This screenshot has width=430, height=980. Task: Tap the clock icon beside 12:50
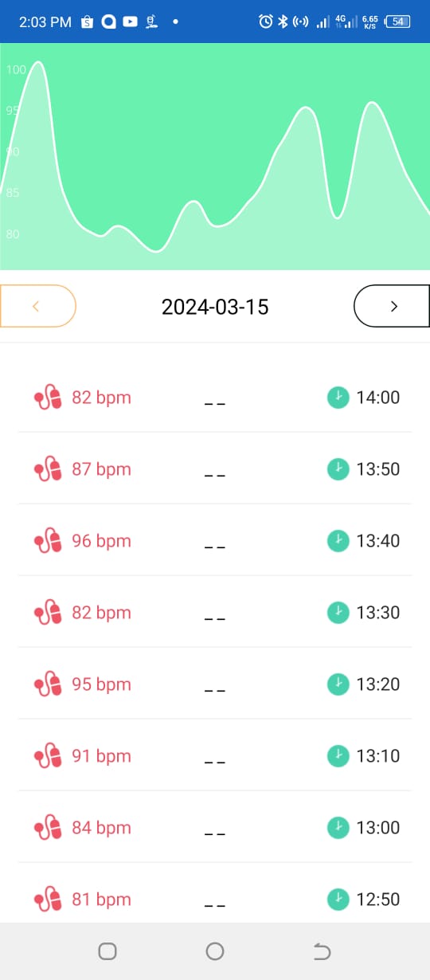coord(338,900)
